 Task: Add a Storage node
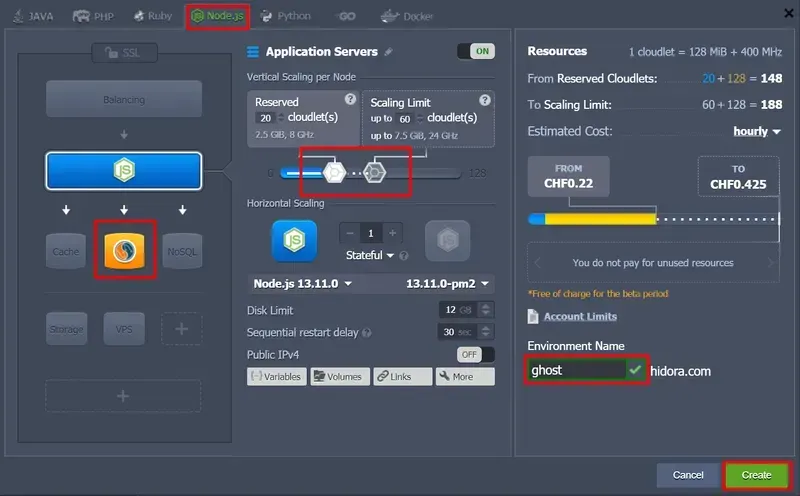click(66, 328)
